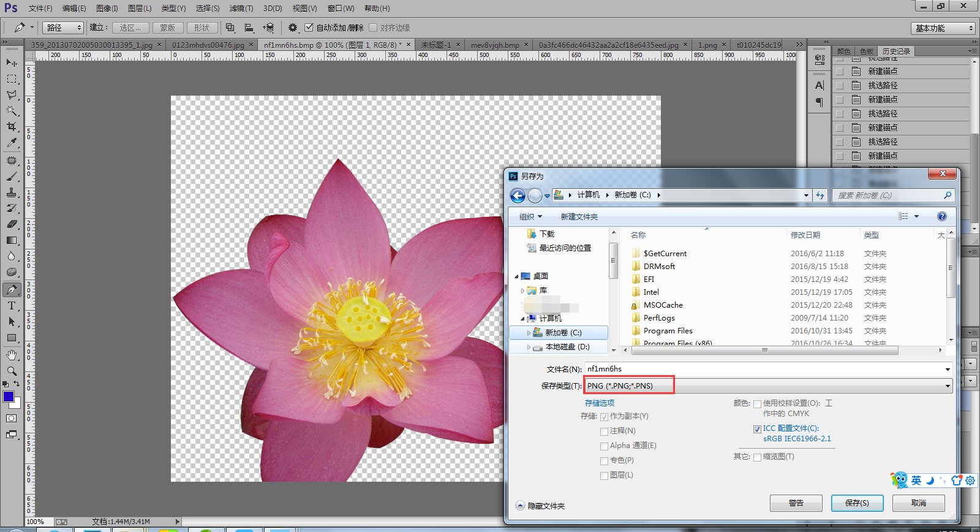980x532 pixels.
Task: Select the Zoom tool
Action: point(12,371)
